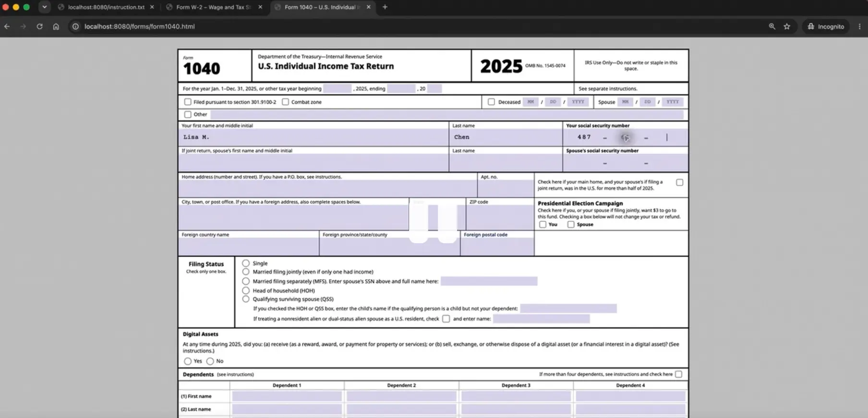Open the Chrome three-dot menu
Screen dimensions: 868x418
[859, 26]
